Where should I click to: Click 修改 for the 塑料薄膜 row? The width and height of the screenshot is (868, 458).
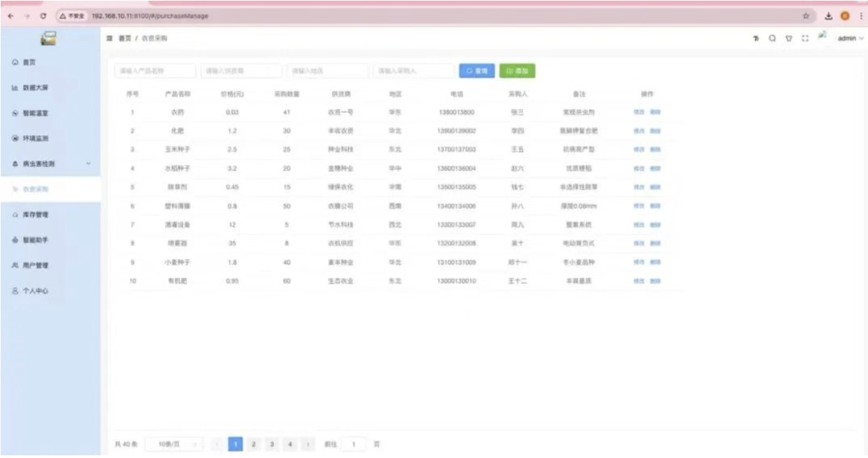click(x=639, y=205)
